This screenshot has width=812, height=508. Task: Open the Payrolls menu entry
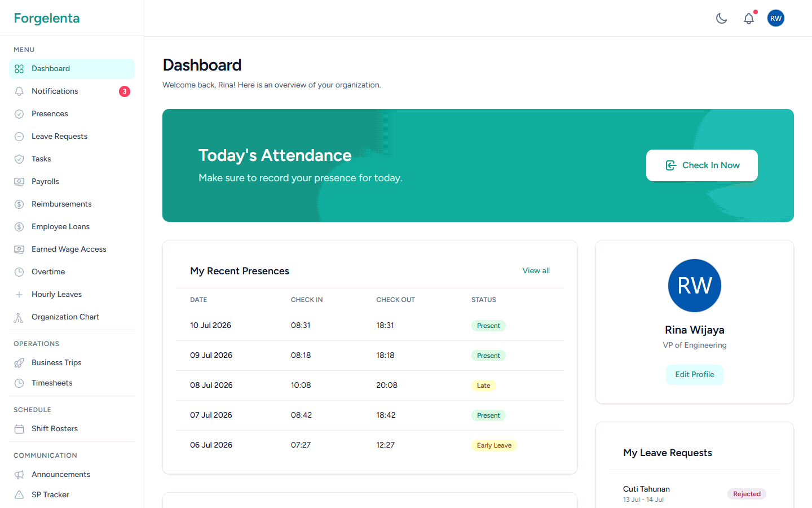[72, 182]
